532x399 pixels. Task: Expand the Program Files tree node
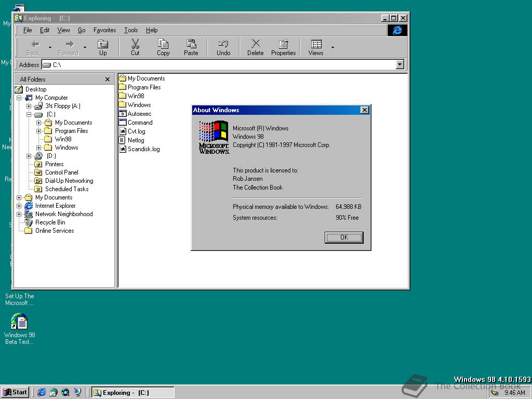(x=38, y=131)
